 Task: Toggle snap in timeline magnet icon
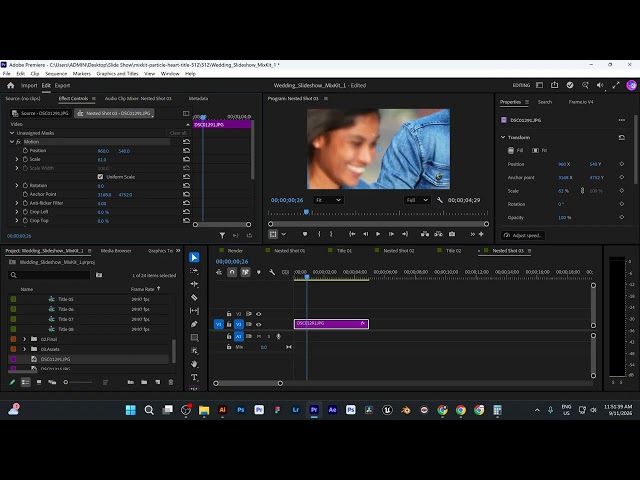232,272
